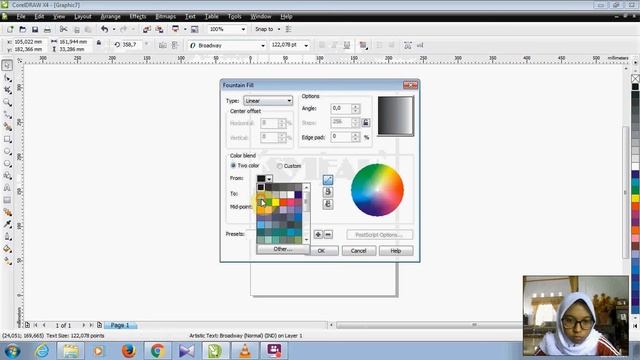Screen dimensions: 640x360
Task: Expand the Application launcher dropdown arrow
Action: 185,29
